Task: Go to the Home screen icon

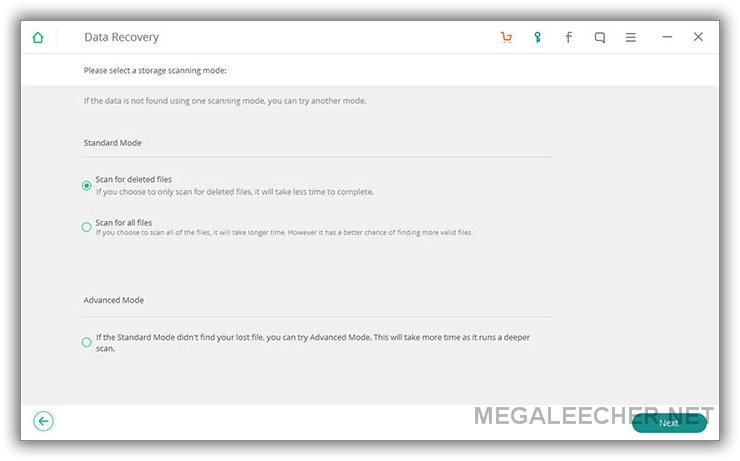Action: [x=38, y=37]
